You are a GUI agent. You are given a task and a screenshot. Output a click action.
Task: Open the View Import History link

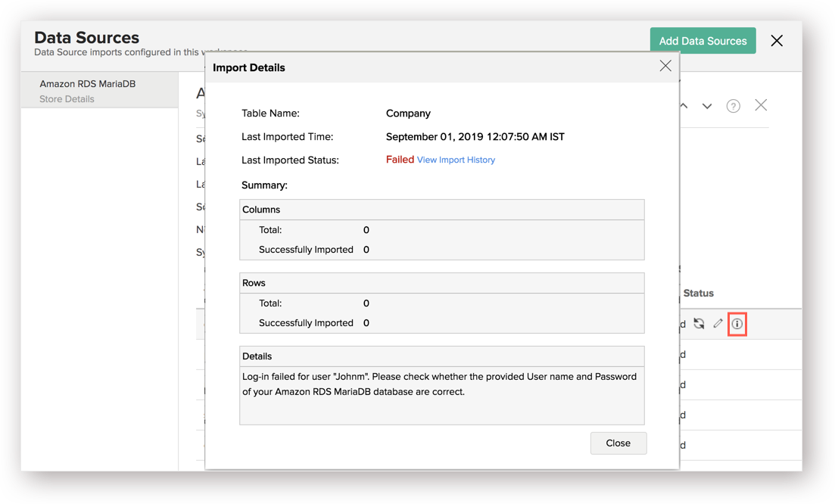pyautogui.click(x=456, y=160)
